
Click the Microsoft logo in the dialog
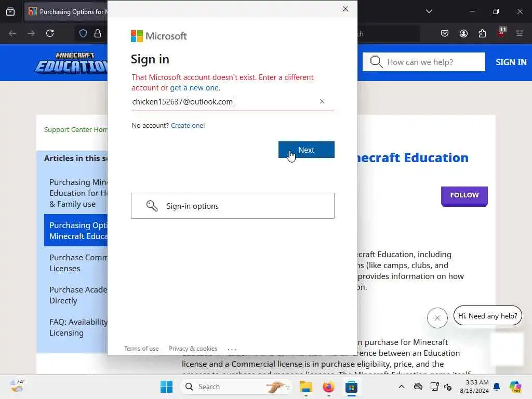[x=159, y=36]
